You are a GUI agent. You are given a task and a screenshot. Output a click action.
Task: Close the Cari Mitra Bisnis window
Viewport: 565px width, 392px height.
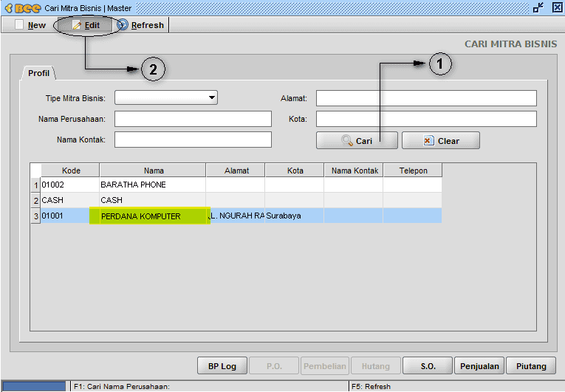(557, 7)
